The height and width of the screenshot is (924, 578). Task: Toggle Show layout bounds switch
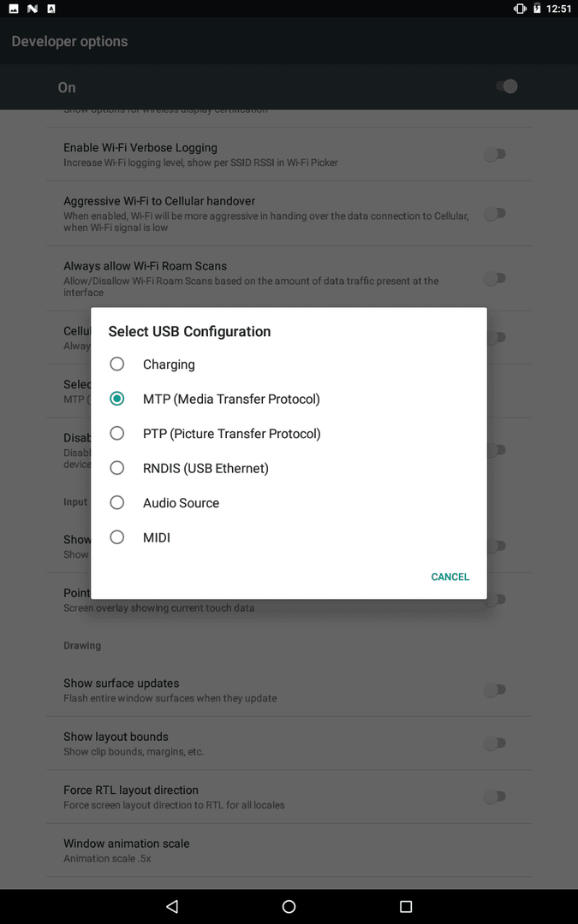(494, 743)
